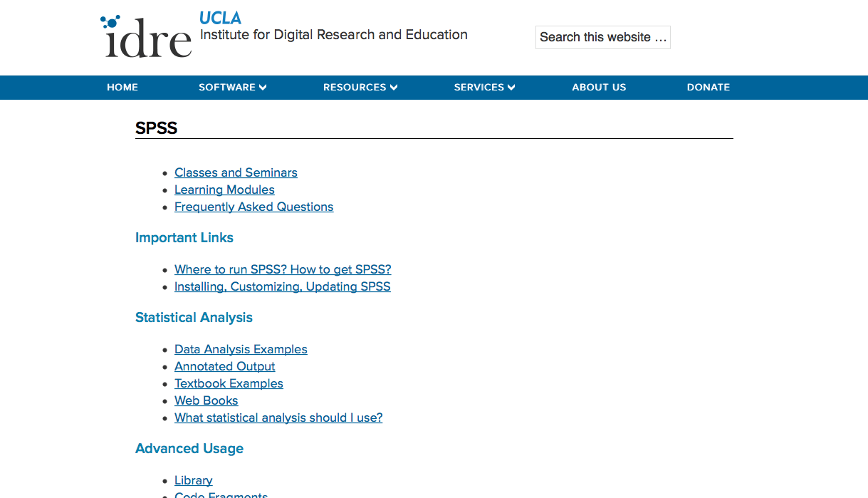Select the DONATE menu item

point(708,87)
